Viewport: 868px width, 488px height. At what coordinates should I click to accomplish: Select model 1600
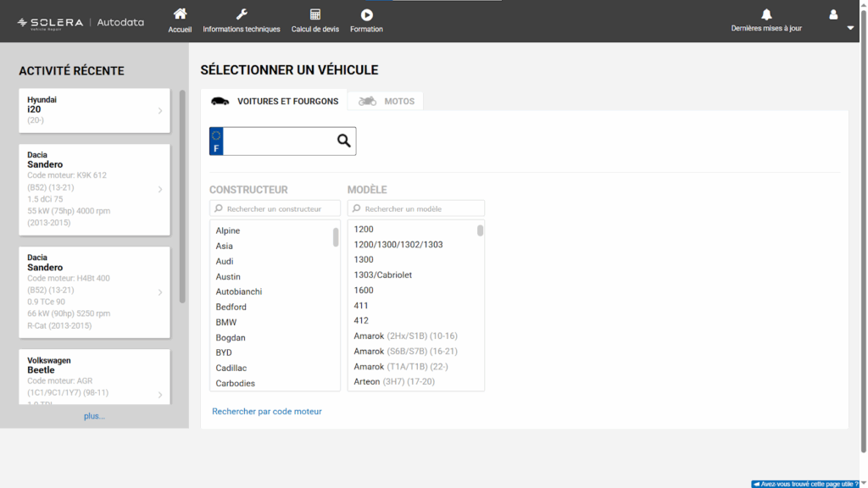(x=363, y=290)
